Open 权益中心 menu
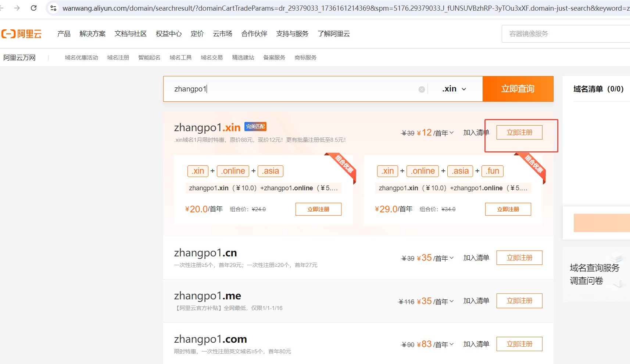The height and width of the screenshot is (364, 630). coord(169,34)
